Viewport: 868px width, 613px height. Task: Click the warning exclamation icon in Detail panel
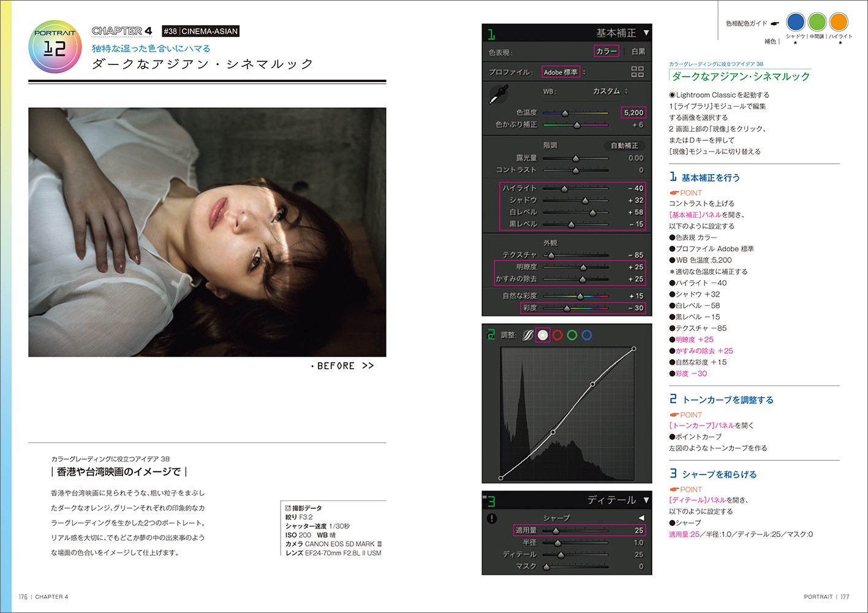coord(492,519)
